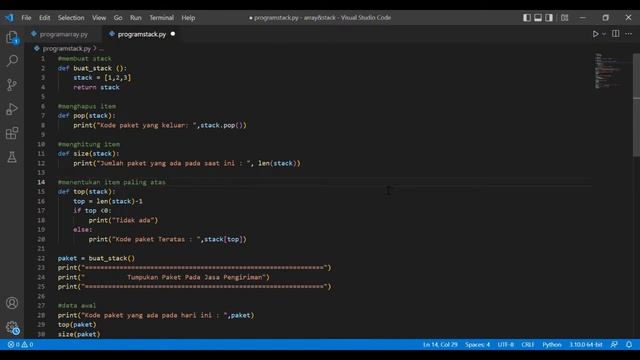Click the VS Code logo icon
The image size is (640, 360).
pyautogui.click(x=9, y=18)
